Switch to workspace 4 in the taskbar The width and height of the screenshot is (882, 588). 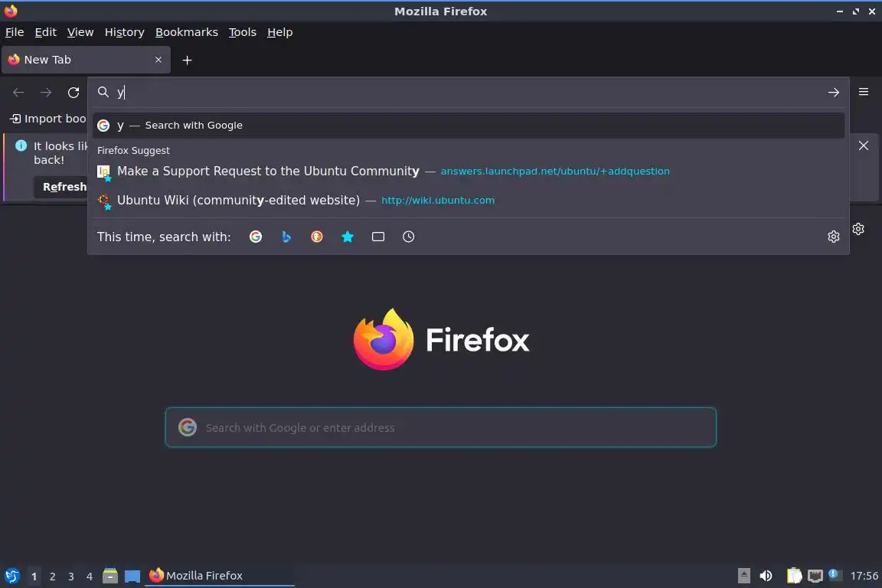90,577
